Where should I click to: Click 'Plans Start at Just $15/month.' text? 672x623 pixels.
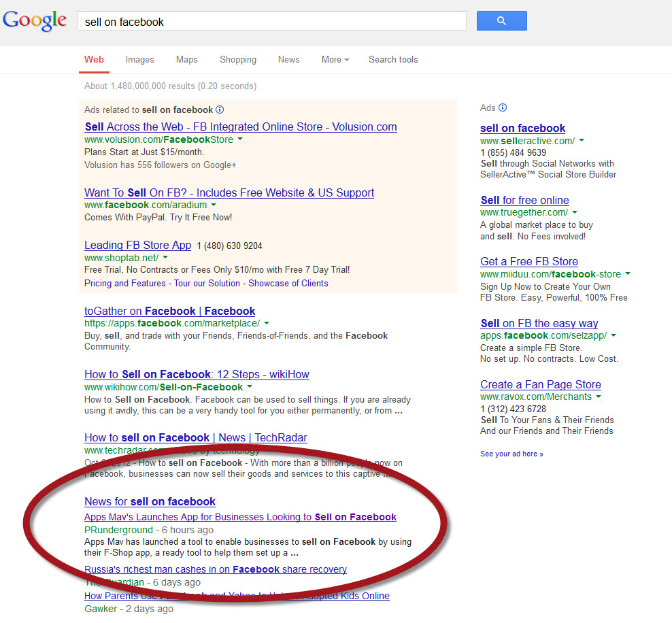(144, 152)
